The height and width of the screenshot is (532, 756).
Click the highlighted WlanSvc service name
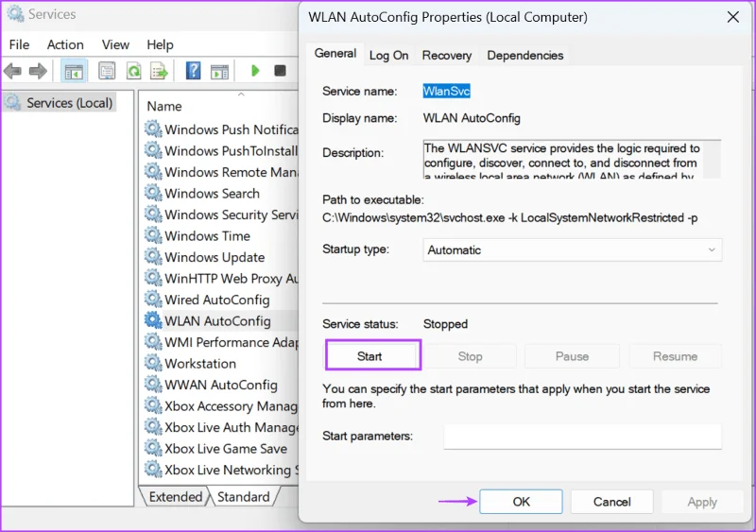click(446, 91)
